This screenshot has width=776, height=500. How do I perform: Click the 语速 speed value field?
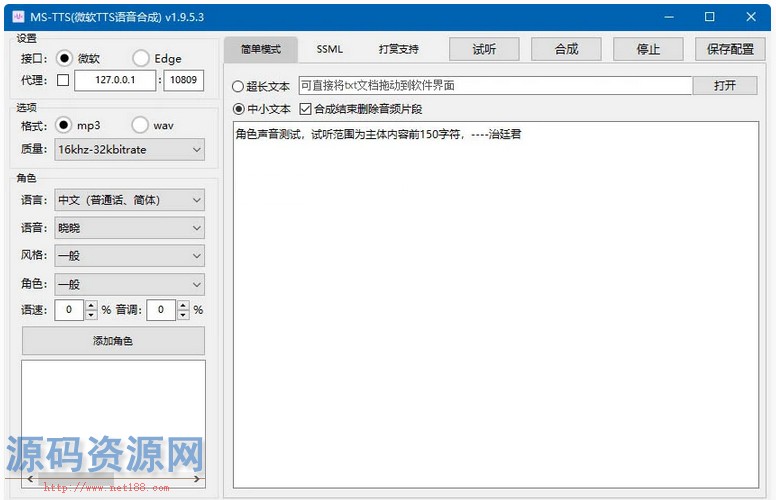point(69,310)
